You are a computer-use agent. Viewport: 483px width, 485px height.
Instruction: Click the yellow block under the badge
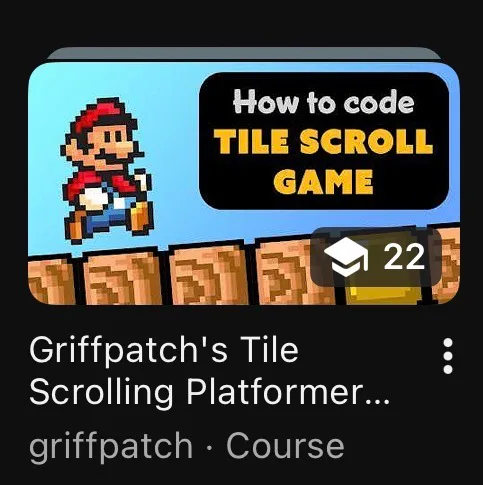383,295
